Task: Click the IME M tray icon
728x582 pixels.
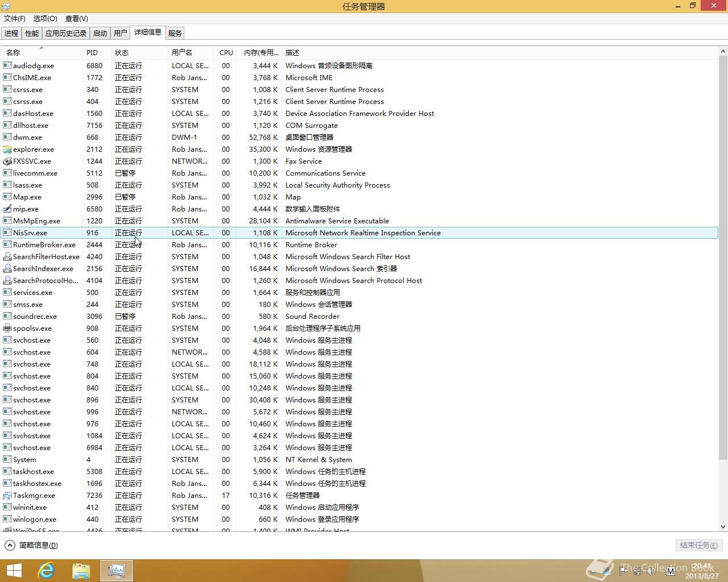Action: pyautogui.click(x=670, y=571)
